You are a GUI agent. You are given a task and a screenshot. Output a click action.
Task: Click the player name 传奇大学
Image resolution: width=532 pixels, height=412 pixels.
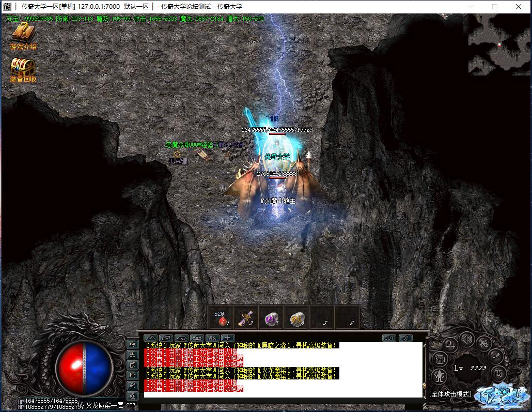tap(277, 157)
